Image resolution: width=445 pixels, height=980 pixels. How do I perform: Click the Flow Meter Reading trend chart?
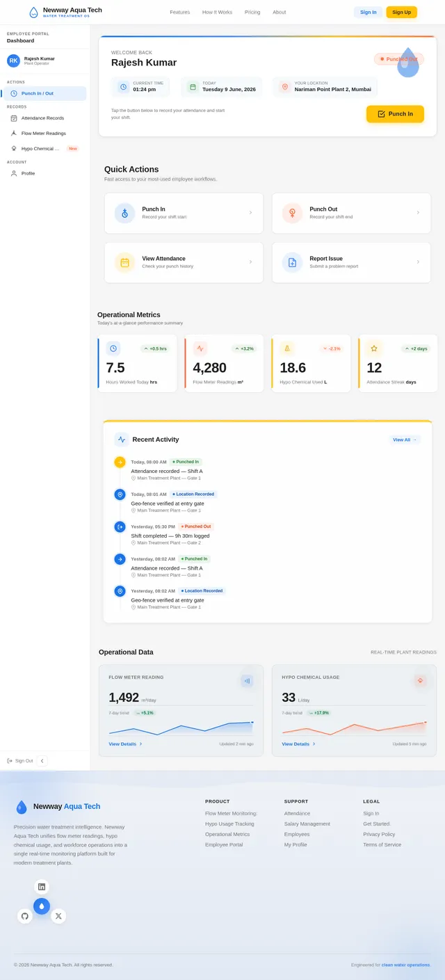[181, 728]
